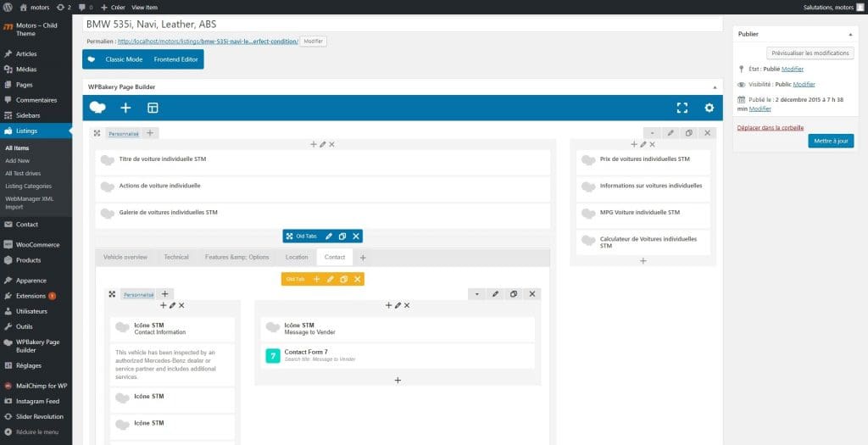Edit the inner row pencil icon

pos(495,294)
